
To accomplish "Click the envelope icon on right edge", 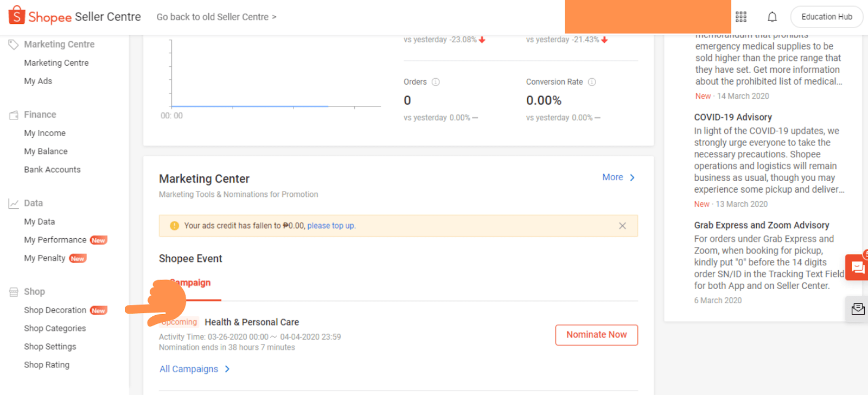I will (x=858, y=309).
